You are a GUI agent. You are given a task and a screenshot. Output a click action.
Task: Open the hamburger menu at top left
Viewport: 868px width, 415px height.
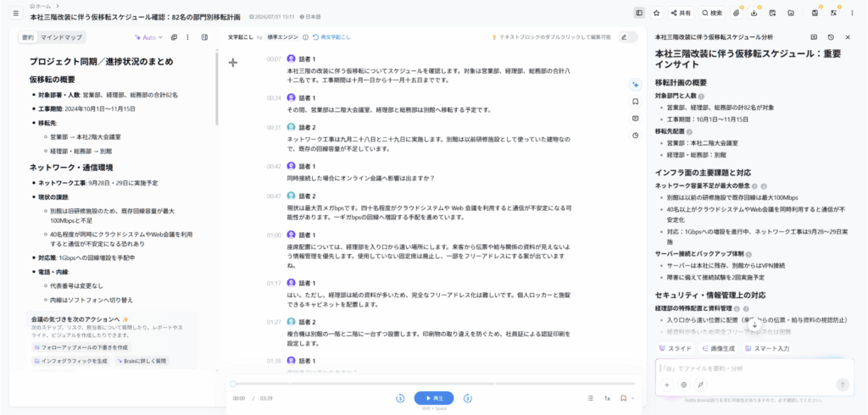tap(15, 13)
